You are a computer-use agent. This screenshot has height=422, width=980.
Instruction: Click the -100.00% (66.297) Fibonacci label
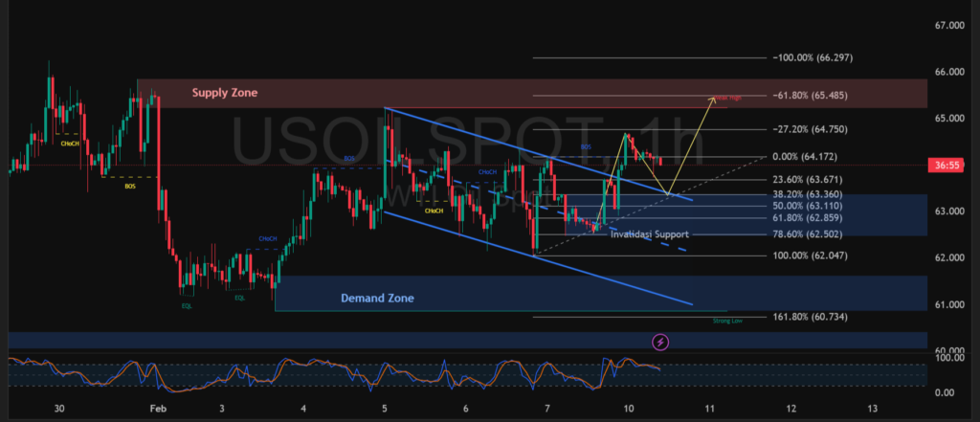pyautogui.click(x=811, y=58)
